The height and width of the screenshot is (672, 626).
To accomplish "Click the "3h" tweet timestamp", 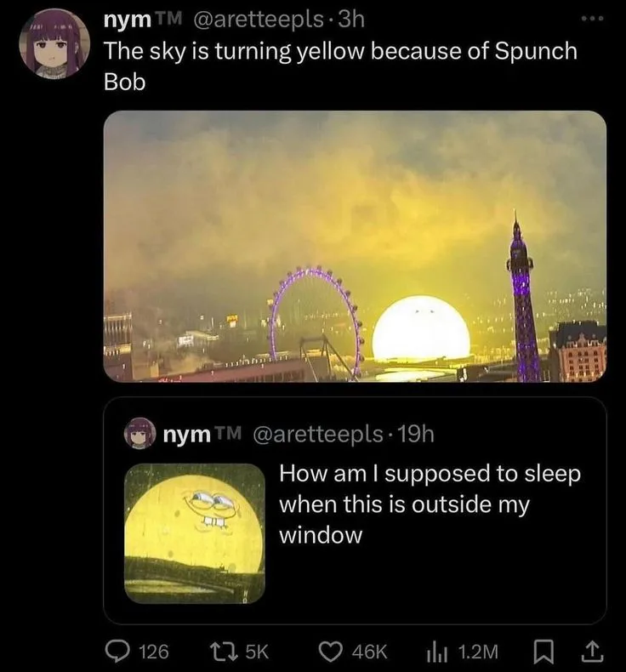I will pyautogui.click(x=350, y=17).
